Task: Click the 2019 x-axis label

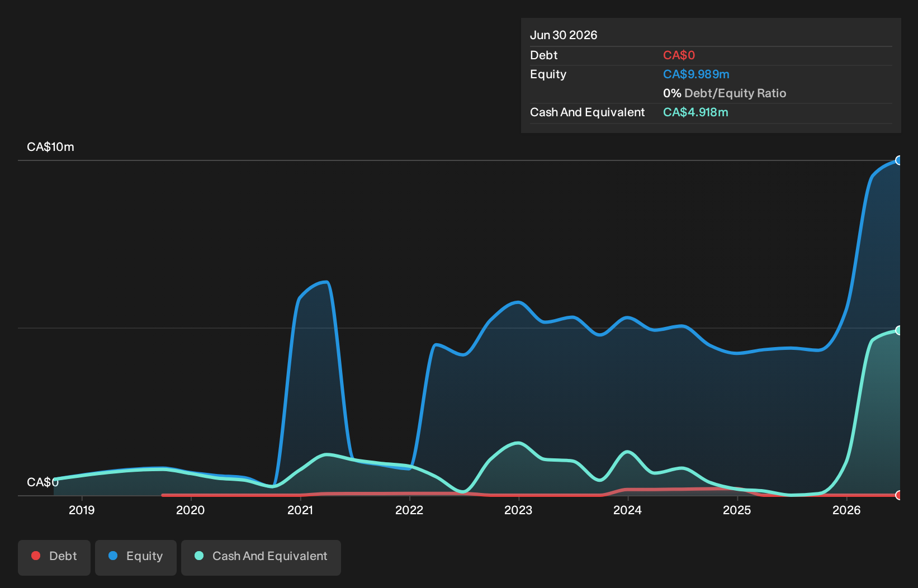Action: click(82, 510)
